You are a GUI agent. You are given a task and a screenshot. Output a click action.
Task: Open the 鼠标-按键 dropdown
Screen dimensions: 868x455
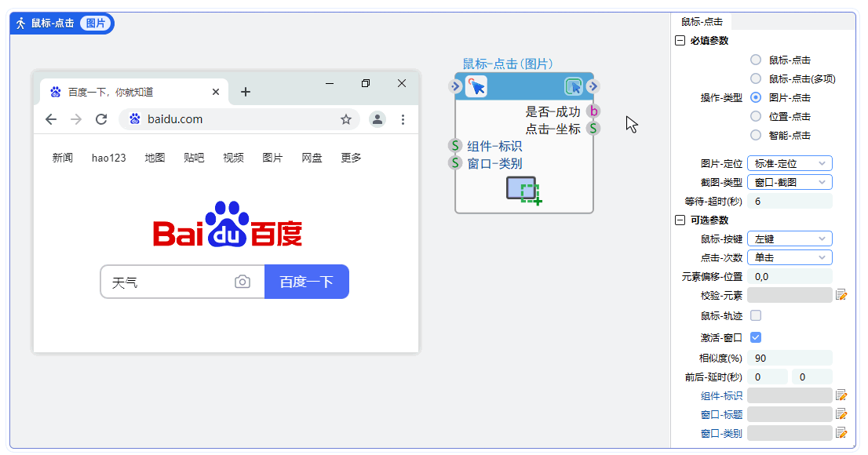(790, 238)
